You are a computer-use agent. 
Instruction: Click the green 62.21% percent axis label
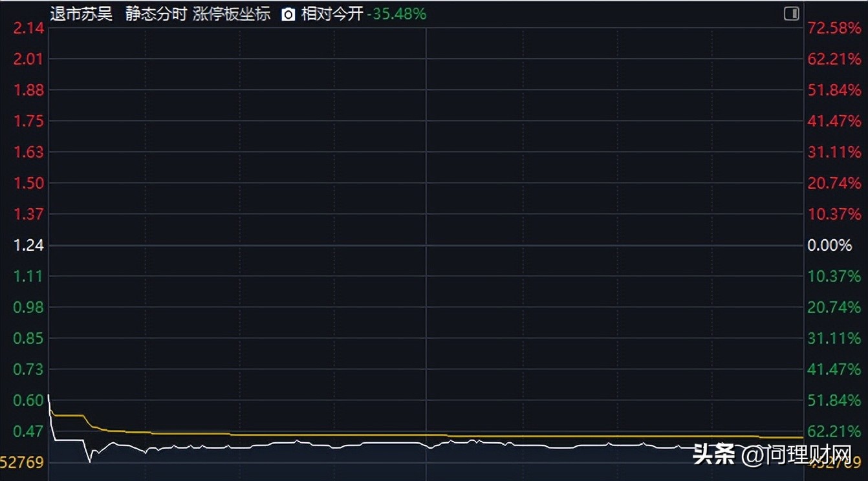pos(834,431)
